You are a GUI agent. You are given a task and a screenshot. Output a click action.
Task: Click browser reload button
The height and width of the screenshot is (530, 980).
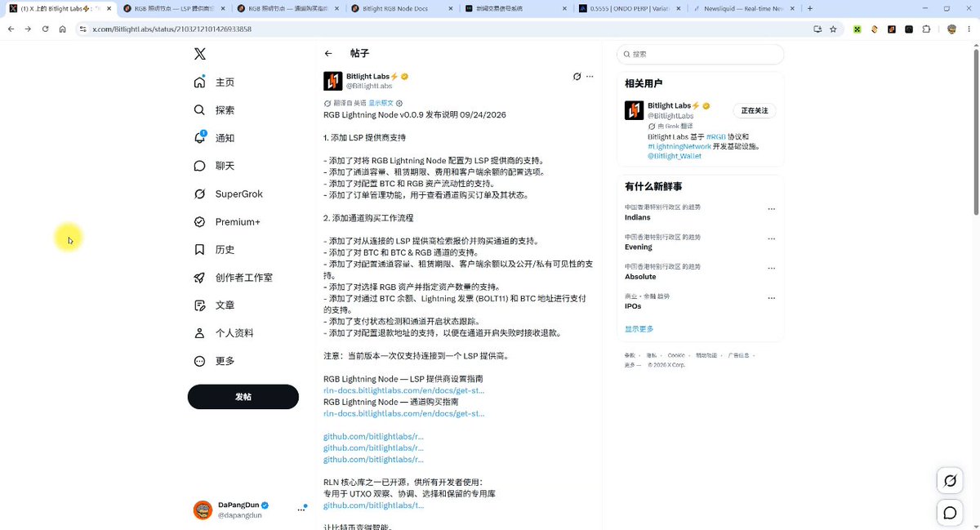tap(45, 29)
